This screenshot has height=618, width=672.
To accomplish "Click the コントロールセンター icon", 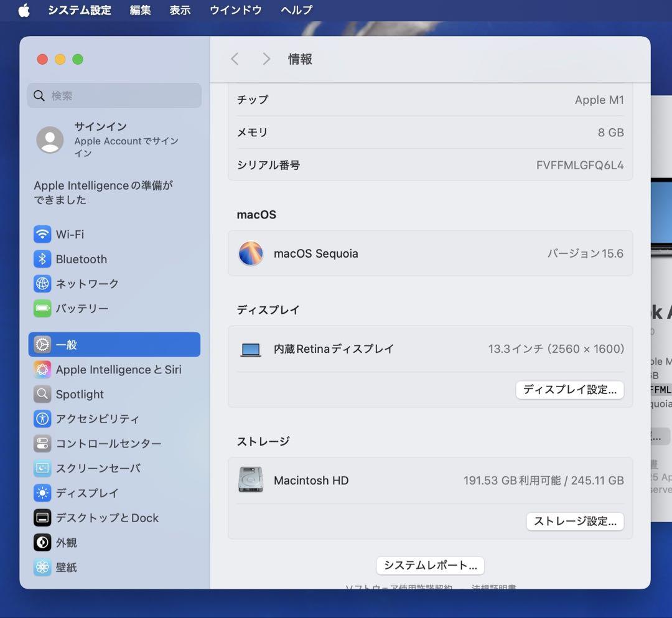I will click(x=42, y=444).
